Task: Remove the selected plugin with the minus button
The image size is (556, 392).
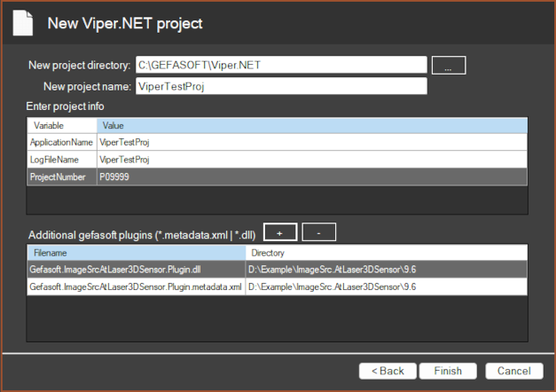Action: tap(318, 232)
